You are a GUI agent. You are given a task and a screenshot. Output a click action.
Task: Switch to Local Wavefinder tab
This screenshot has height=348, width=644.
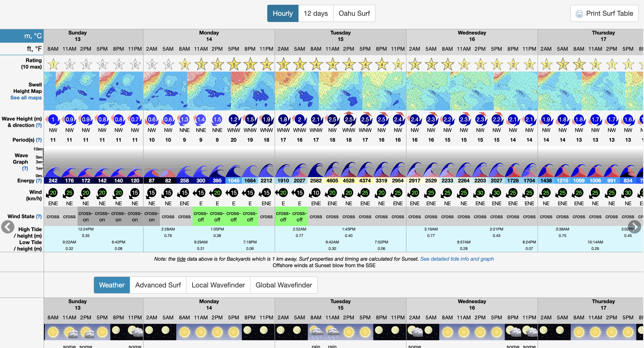[x=218, y=285]
